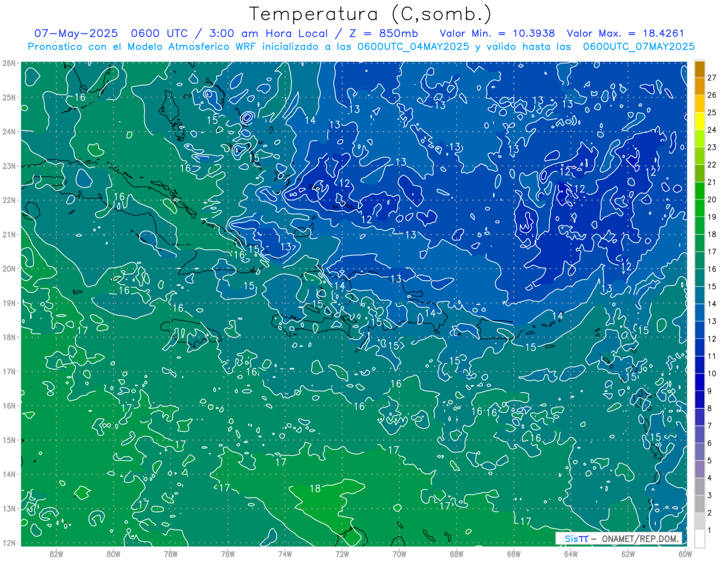Click latitude axis label "16N"

tap(9, 406)
